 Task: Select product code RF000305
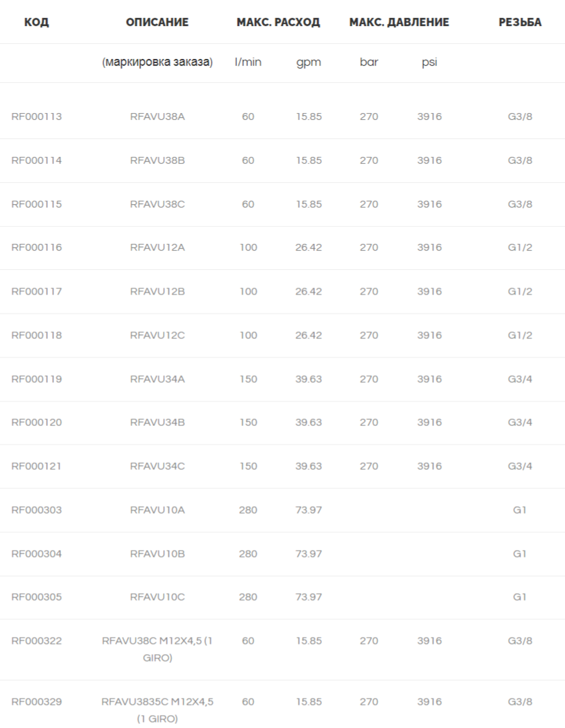(x=37, y=597)
